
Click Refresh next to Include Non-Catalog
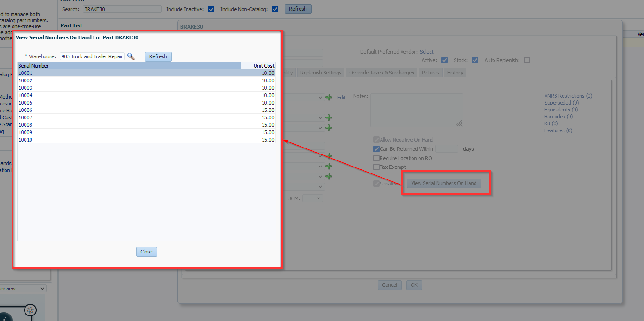[x=298, y=9]
